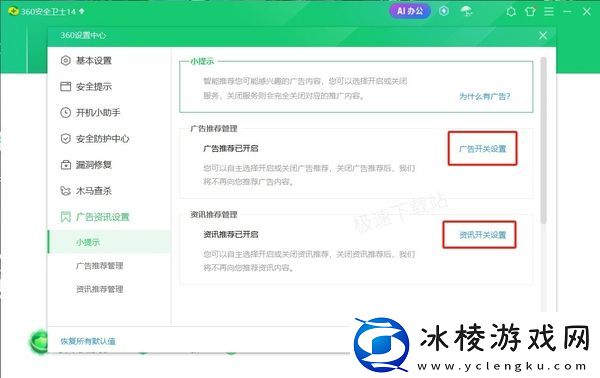
Task: Click the gear icon beside 基本设置
Action: (x=65, y=60)
